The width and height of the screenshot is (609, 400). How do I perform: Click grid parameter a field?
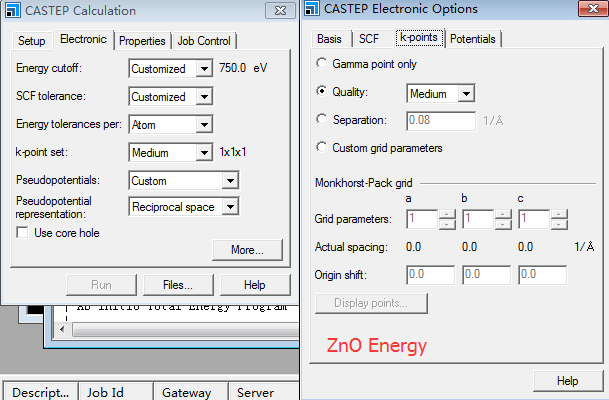[422, 219]
